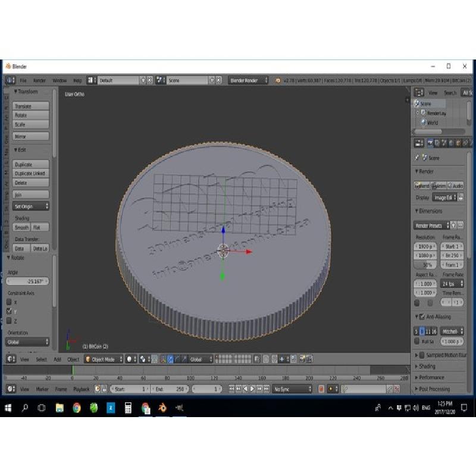Open the No Sync playback dropdown
Image resolution: width=476 pixels, height=476 pixels.
coord(292,389)
